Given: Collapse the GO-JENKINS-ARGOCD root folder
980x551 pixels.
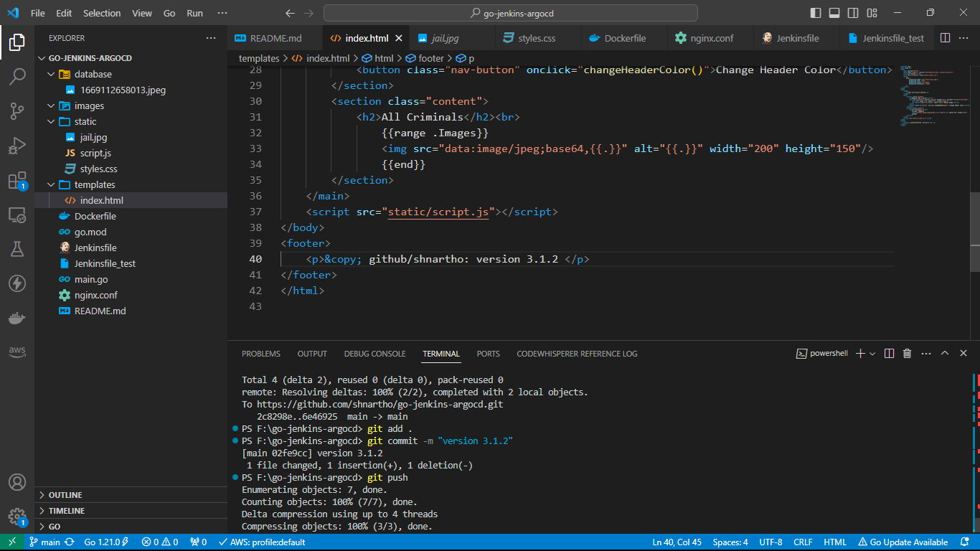Looking at the screenshot, I should 42,58.
